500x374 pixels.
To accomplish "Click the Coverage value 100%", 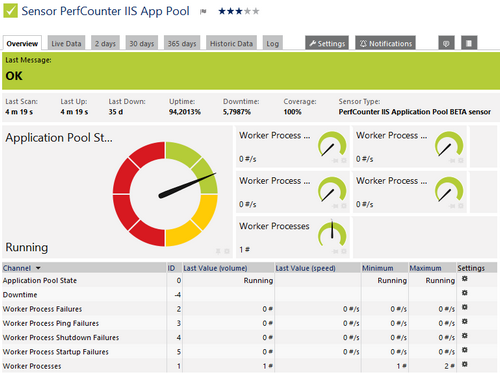I will [292, 112].
